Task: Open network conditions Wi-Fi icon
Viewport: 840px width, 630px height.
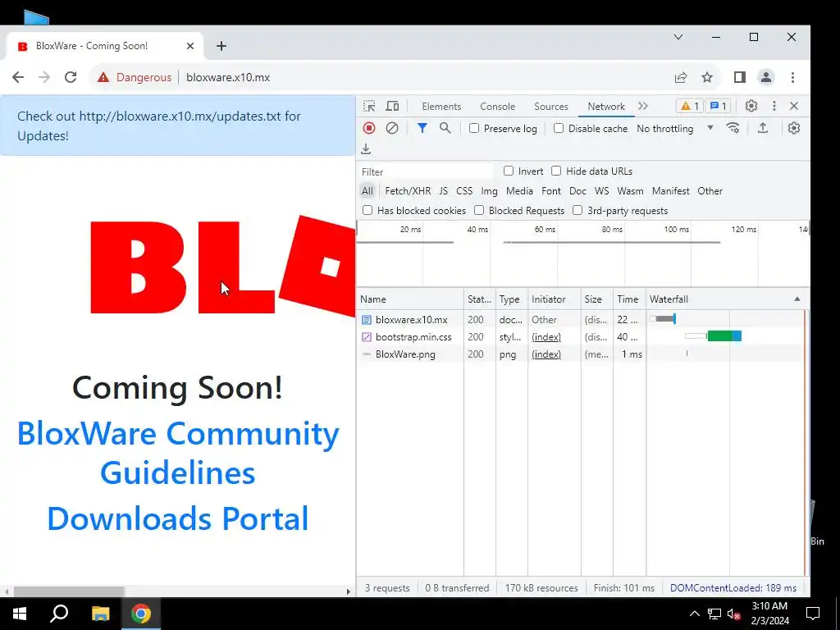Action: 733,128
